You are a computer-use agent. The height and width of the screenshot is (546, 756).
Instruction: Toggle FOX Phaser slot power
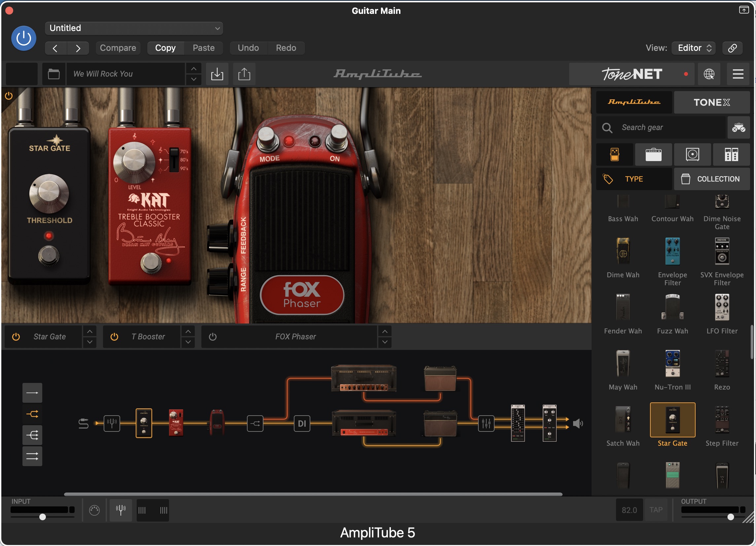(212, 337)
